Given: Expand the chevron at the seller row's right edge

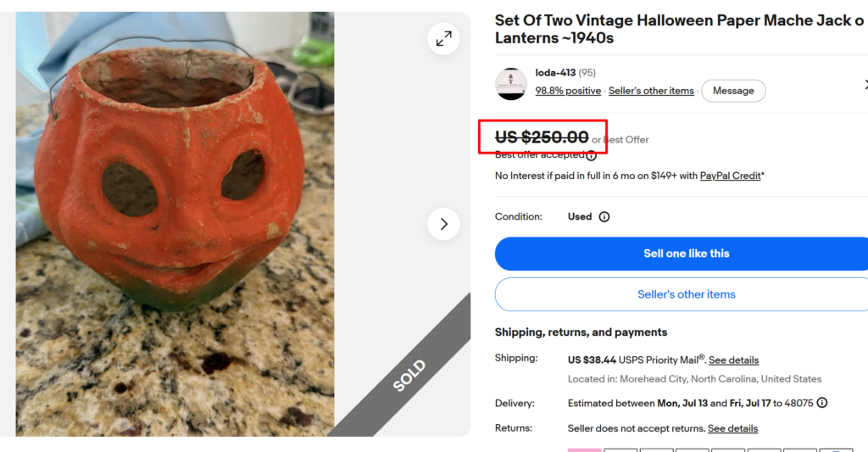Looking at the screenshot, I should coord(865,84).
